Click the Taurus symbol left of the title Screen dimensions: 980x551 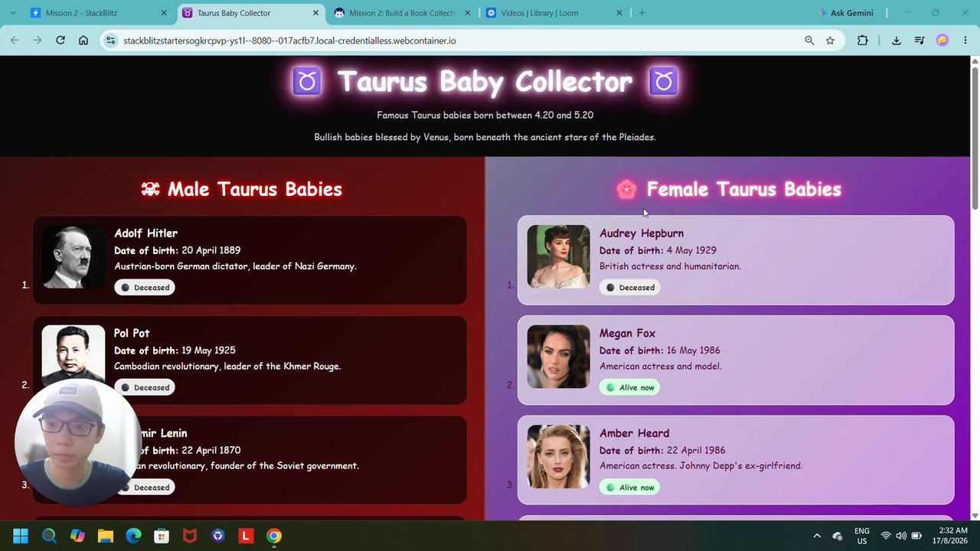click(307, 81)
